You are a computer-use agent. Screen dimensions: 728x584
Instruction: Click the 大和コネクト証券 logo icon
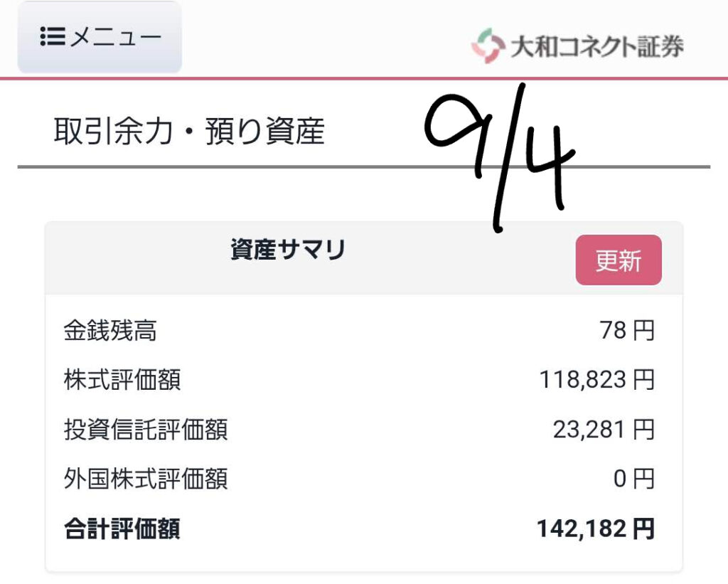point(488,46)
